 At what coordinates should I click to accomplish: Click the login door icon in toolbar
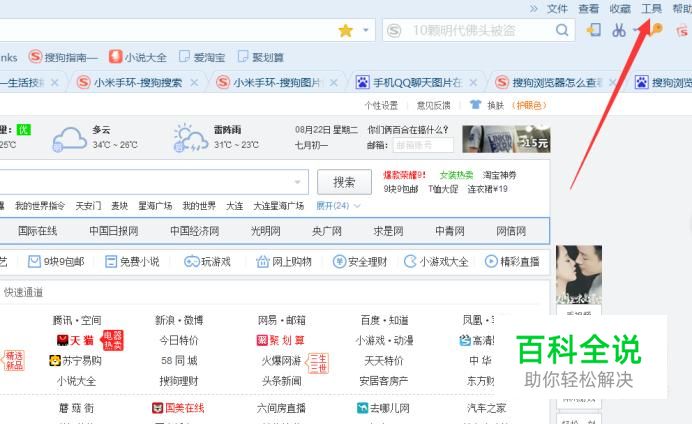click(594, 30)
